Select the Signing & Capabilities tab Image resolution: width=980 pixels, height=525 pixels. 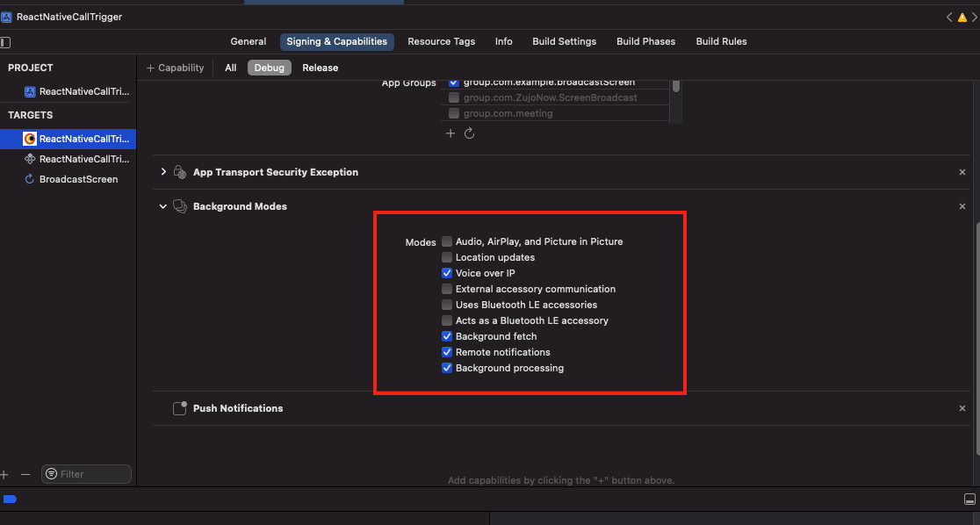coord(337,42)
